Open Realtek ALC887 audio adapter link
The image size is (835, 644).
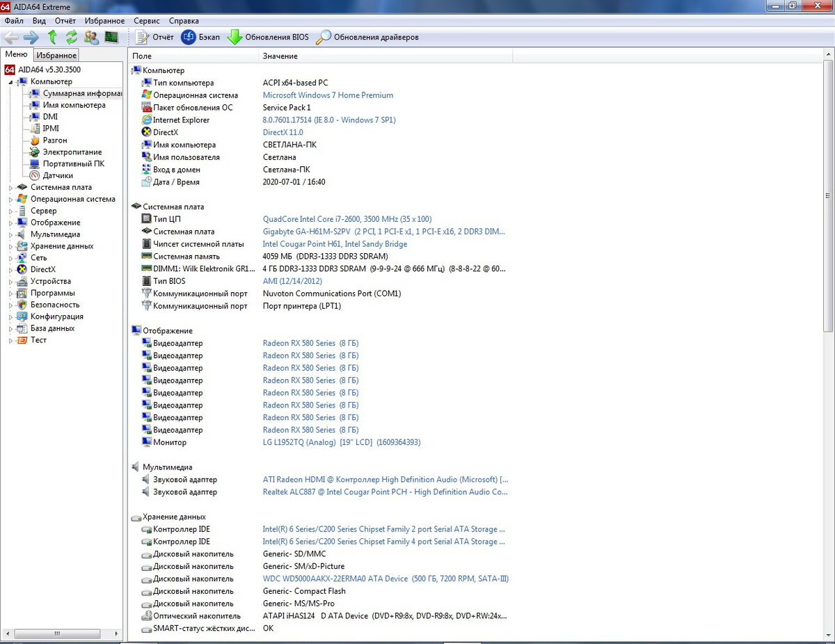click(x=385, y=492)
